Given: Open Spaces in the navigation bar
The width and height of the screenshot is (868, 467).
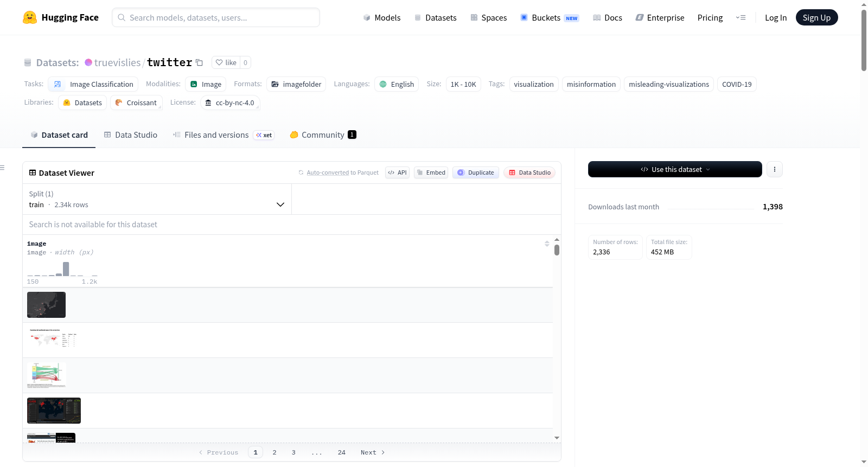Looking at the screenshot, I should [488, 17].
